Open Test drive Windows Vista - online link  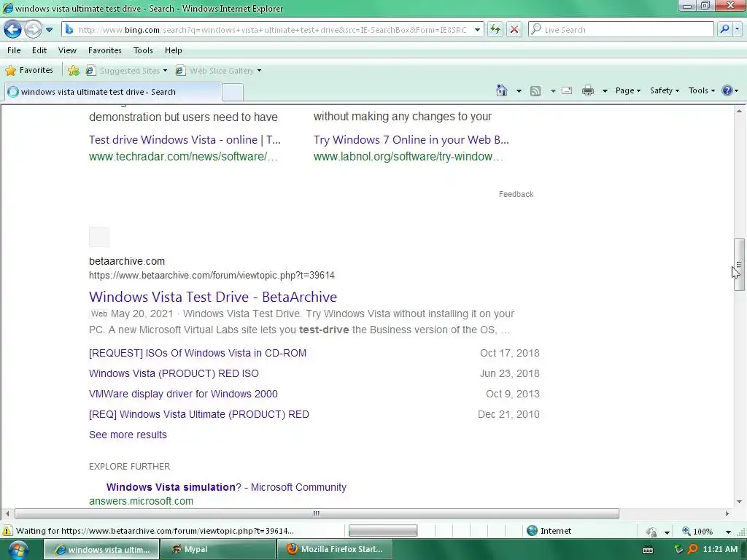[x=185, y=139]
